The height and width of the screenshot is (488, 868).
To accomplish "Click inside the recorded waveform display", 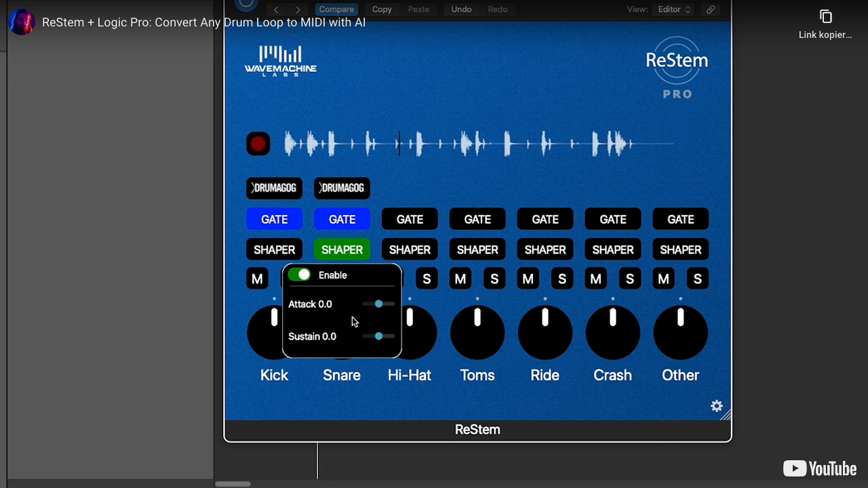I will (x=478, y=144).
